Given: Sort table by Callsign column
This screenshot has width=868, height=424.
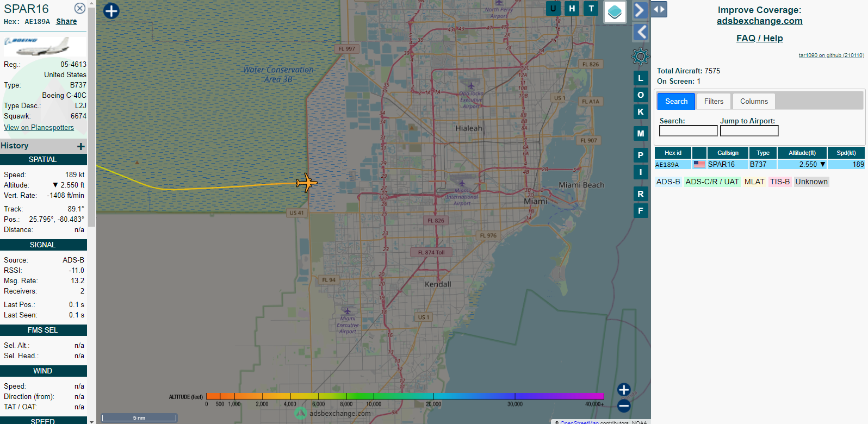Looking at the screenshot, I should coord(728,153).
